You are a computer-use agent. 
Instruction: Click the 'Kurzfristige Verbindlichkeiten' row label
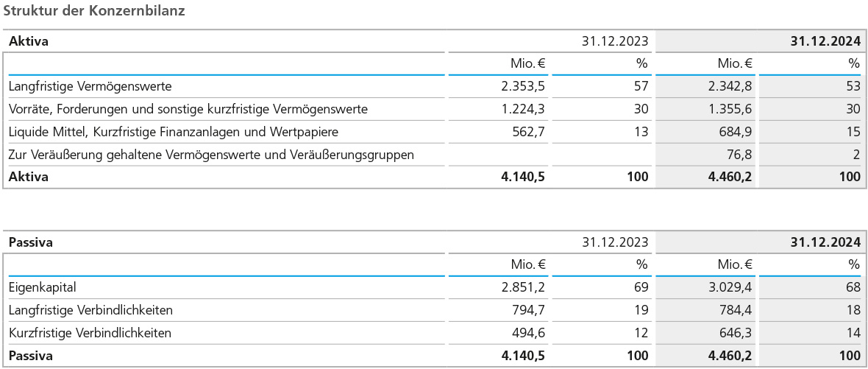click(90, 333)
